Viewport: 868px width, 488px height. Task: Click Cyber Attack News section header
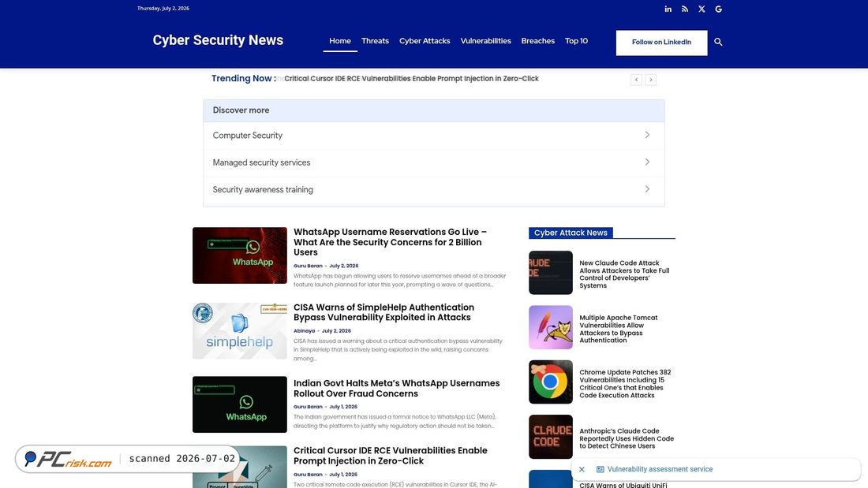[571, 233]
